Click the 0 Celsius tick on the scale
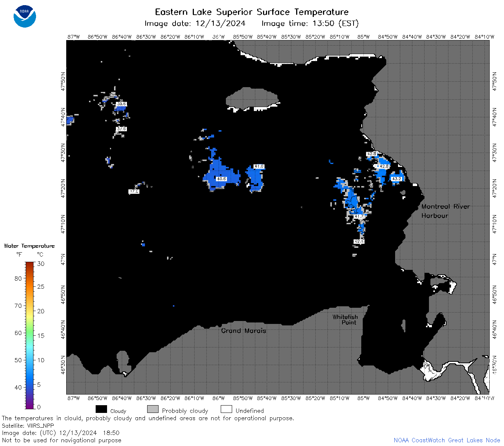This screenshot has width=504, height=446. pyautogui.click(x=39, y=407)
